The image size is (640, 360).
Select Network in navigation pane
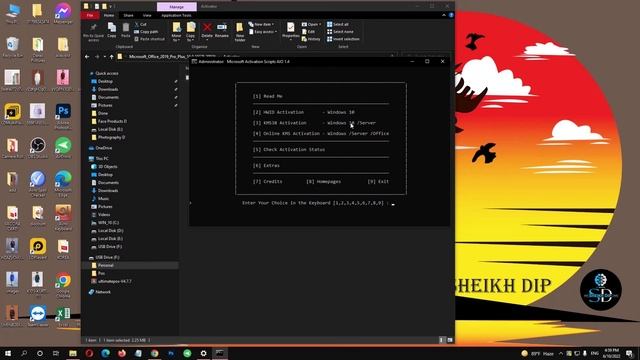102,292
